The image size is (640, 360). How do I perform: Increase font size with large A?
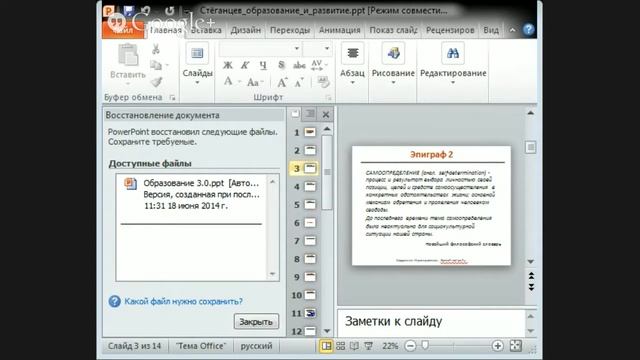(x=282, y=82)
